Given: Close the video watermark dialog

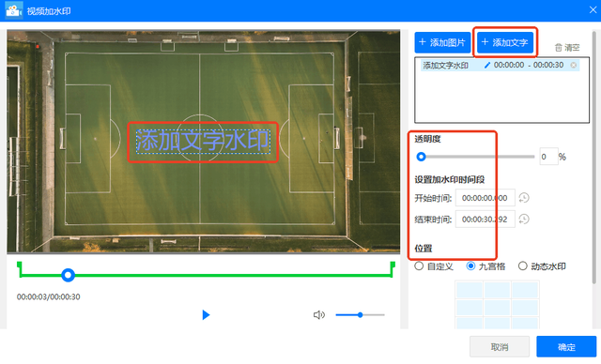Looking at the screenshot, I should (x=593, y=10).
